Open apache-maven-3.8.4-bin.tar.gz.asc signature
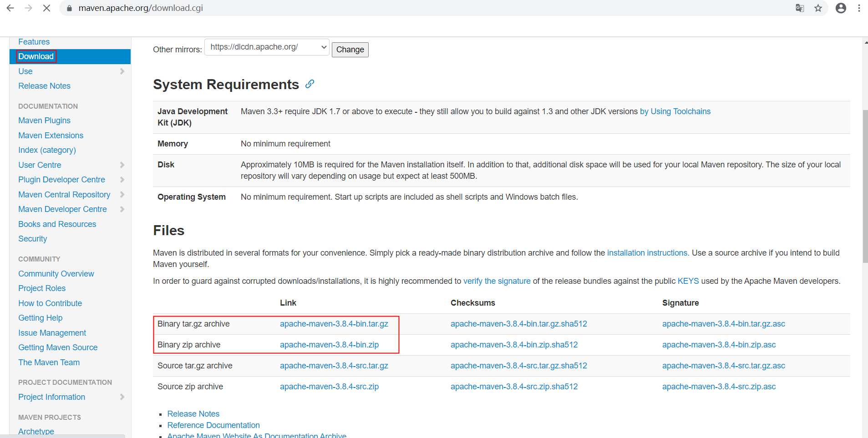This screenshot has height=438, width=868. (723, 324)
